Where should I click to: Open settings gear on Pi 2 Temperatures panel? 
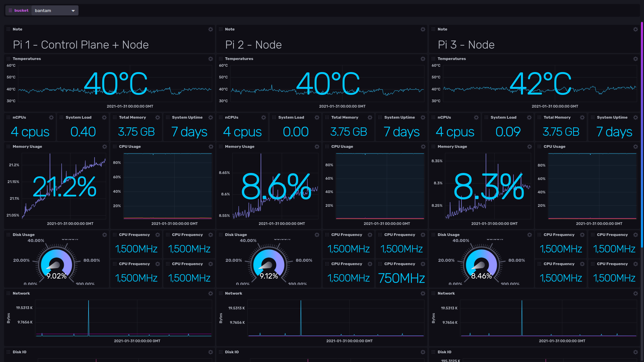(423, 59)
